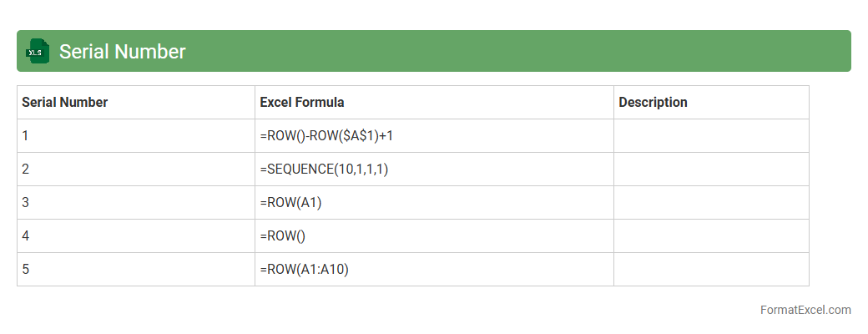Click the Serial Number banner title
This screenshot has width=868, height=334.
coord(122,52)
